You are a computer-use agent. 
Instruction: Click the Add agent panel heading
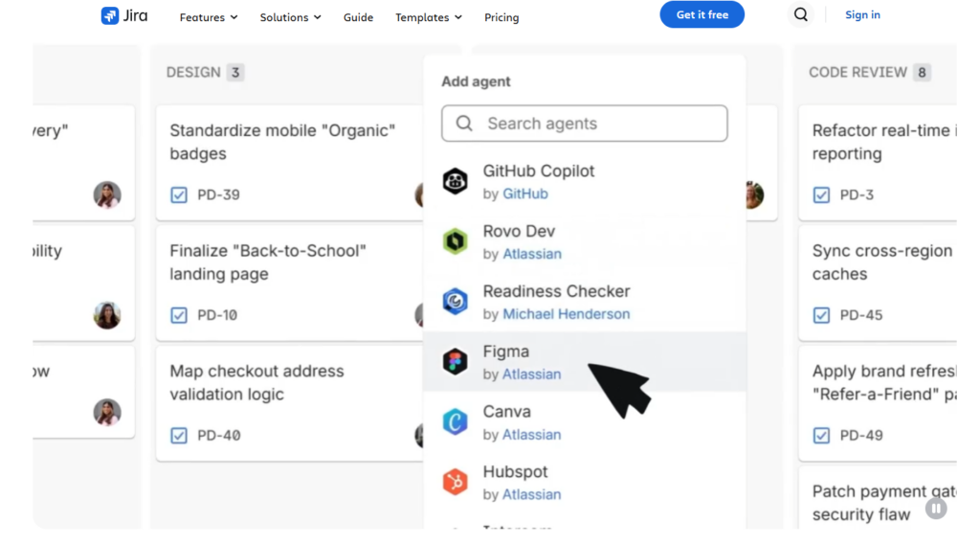point(476,82)
